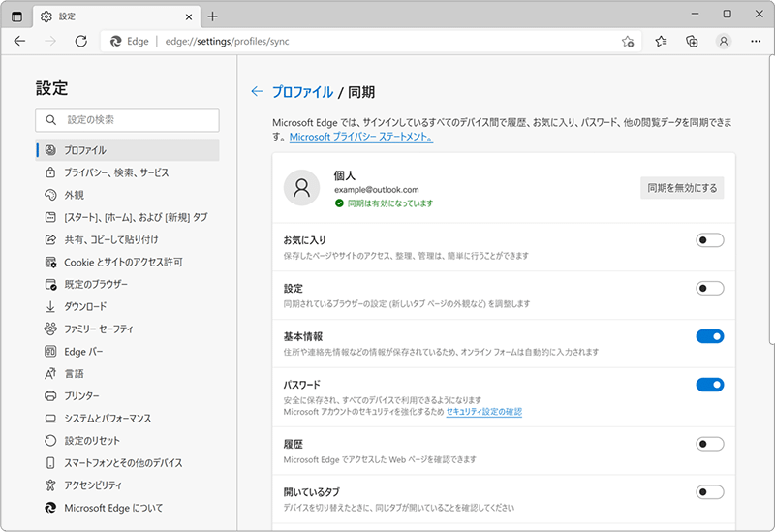Image resolution: width=775 pixels, height=532 pixels.
Task: Click the vertical scrollbar on right edge
Action: [771, 200]
